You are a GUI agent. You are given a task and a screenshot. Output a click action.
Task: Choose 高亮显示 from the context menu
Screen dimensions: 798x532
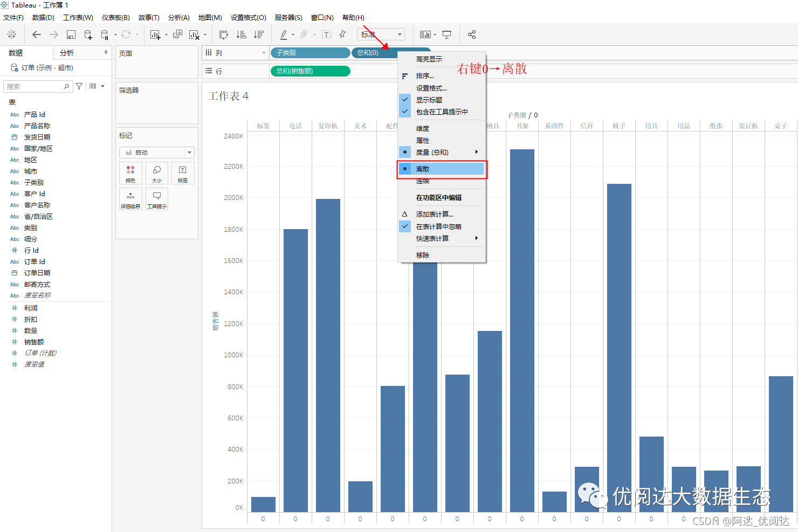coord(442,59)
